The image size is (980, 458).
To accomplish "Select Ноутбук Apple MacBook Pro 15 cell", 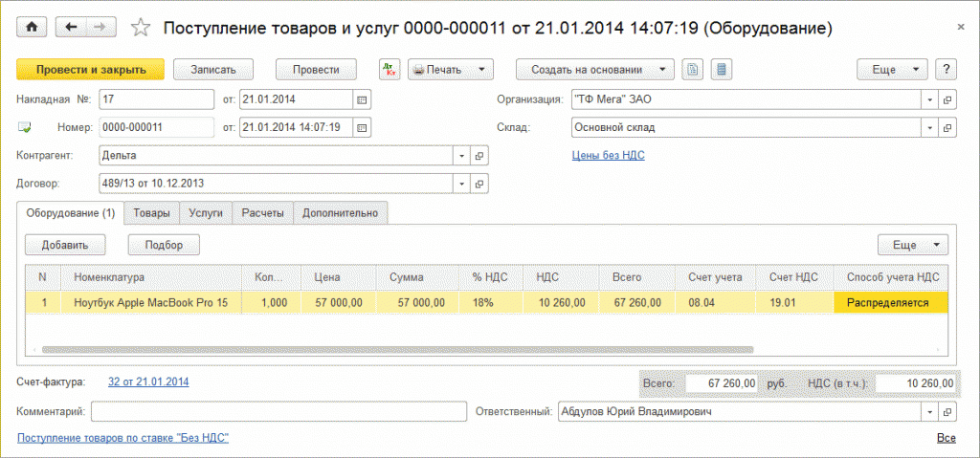I will pyautogui.click(x=151, y=302).
